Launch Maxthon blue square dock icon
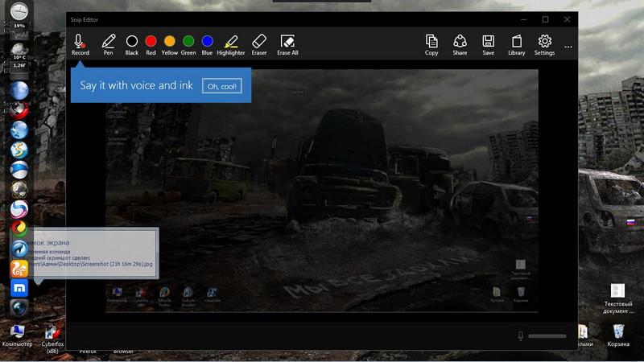Image resolution: width=644 pixels, height=362 pixels. click(19, 288)
